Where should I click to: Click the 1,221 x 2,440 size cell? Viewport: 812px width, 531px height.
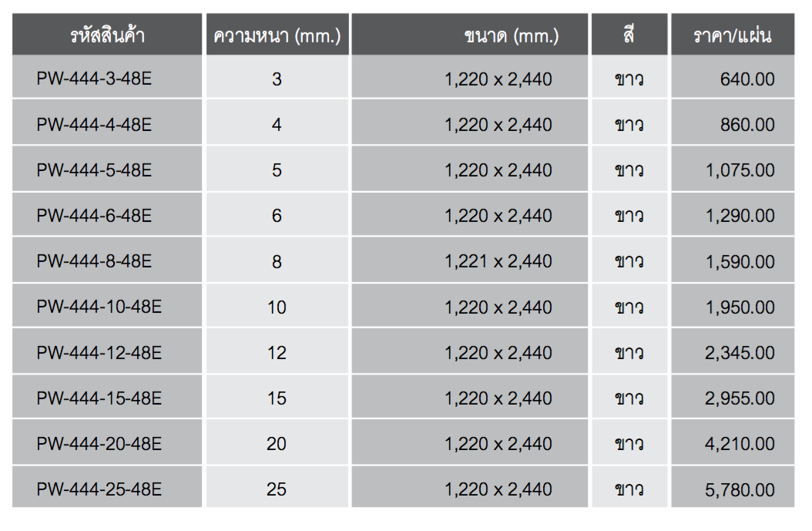point(470,260)
